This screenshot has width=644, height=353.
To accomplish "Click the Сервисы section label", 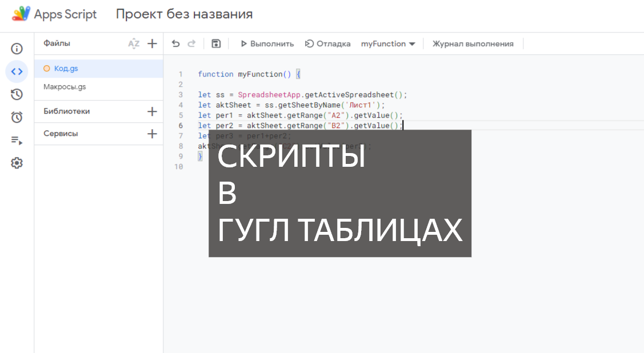I will [x=61, y=134].
